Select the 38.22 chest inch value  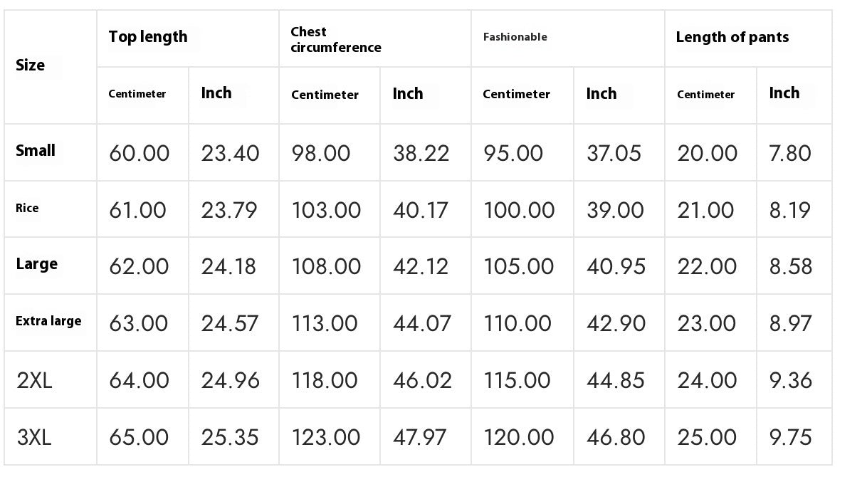pos(421,153)
